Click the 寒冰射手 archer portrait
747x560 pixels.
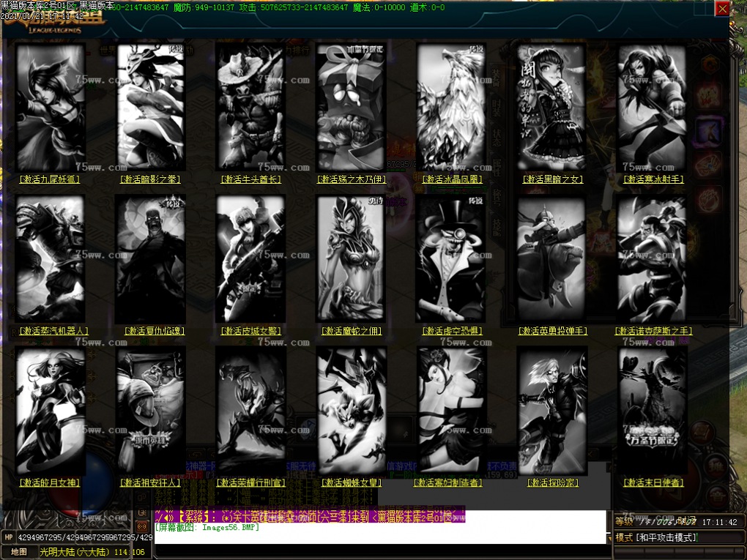click(652, 108)
